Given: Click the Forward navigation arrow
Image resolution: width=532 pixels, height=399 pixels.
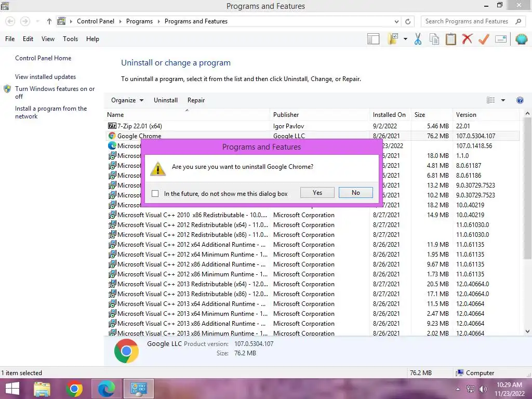Looking at the screenshot, I should [x=25, y=21].
